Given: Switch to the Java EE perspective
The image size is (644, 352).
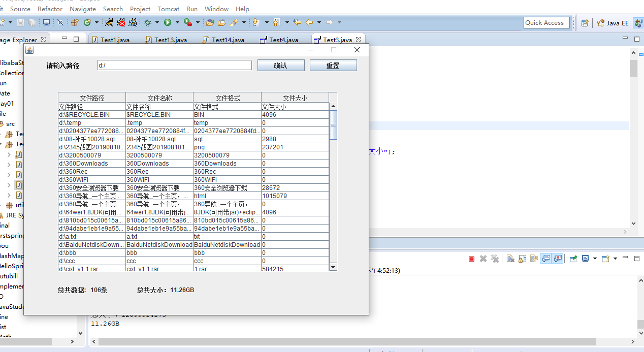Looking at the screenshot, I should [x=613, y=23].
